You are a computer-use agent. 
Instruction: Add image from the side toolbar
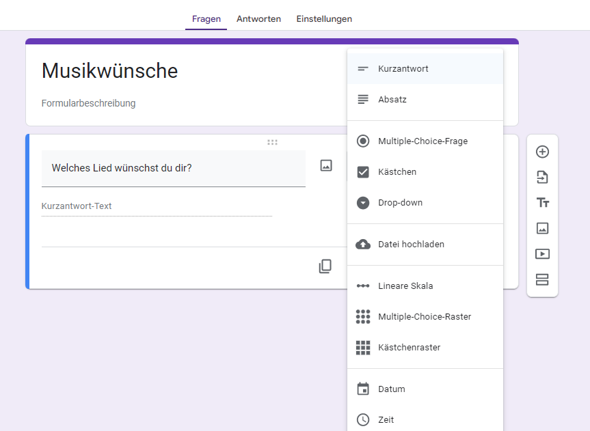(x=542, y=228)
